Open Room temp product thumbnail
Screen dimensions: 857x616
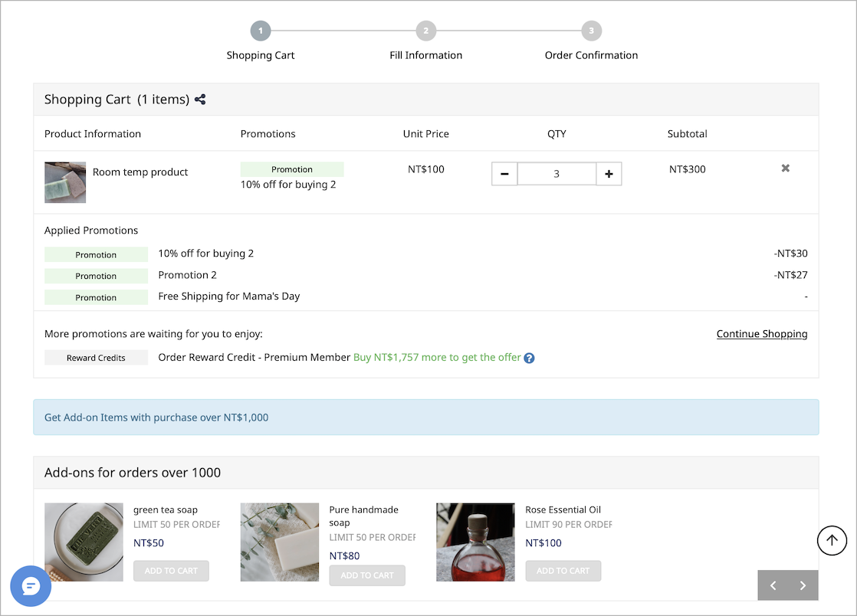[65, 182]
